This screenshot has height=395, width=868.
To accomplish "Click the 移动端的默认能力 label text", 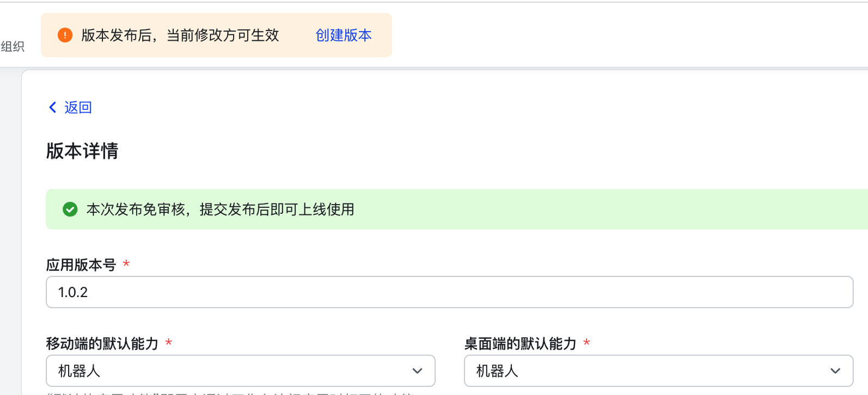I will pos(102,344).
